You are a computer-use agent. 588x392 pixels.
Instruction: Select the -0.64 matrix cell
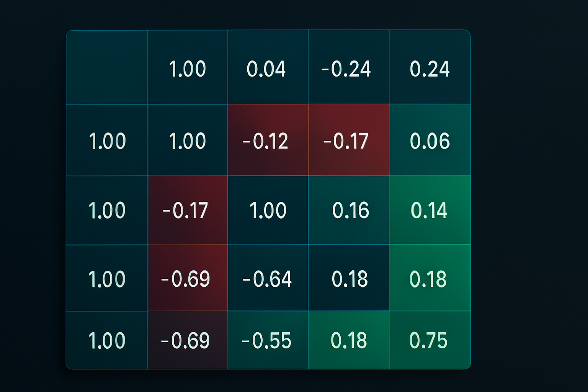click(x=267, y=279)
